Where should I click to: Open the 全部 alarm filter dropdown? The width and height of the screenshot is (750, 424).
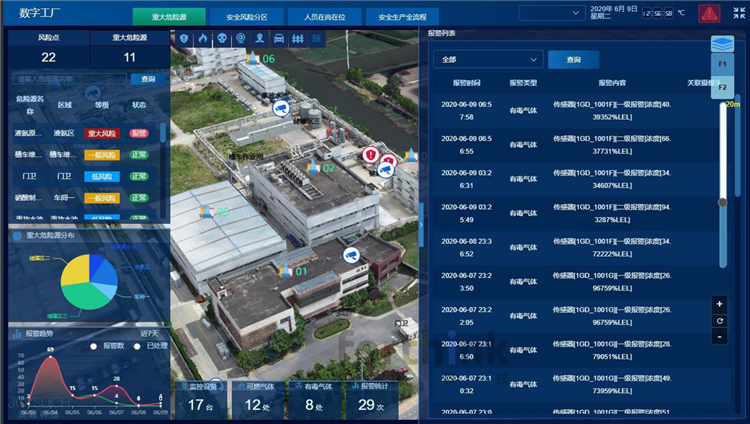point(487,60)
